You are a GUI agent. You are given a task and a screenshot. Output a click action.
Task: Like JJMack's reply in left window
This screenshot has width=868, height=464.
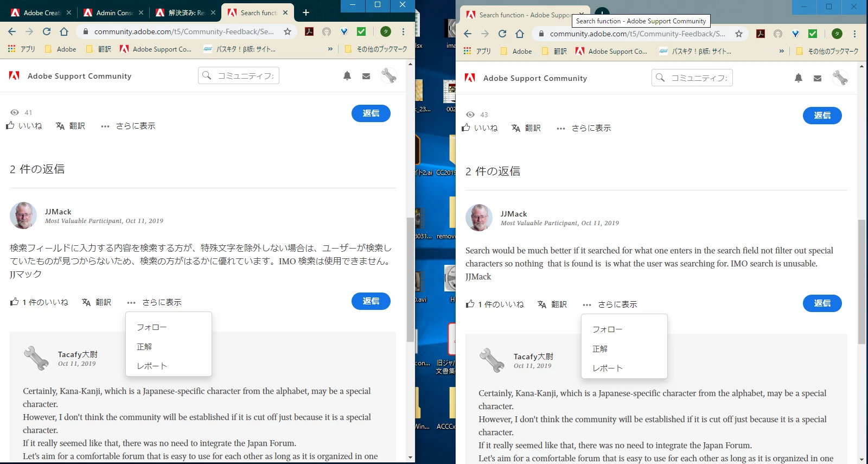point(39,302)
